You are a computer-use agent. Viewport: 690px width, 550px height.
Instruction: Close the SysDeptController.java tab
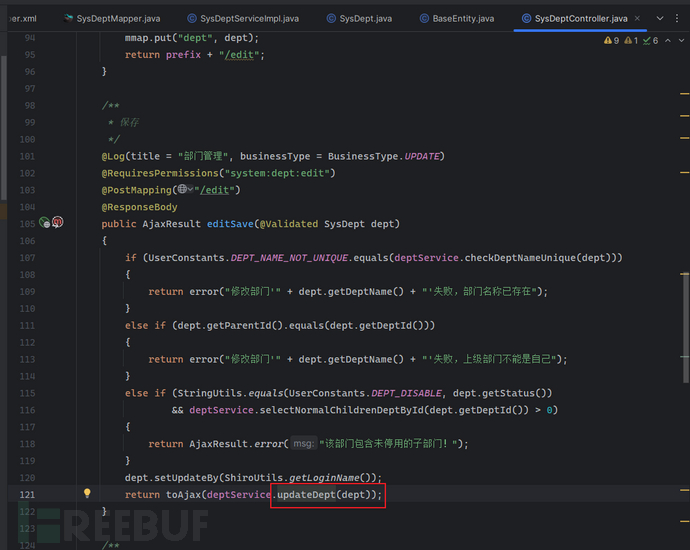[637, 18]
